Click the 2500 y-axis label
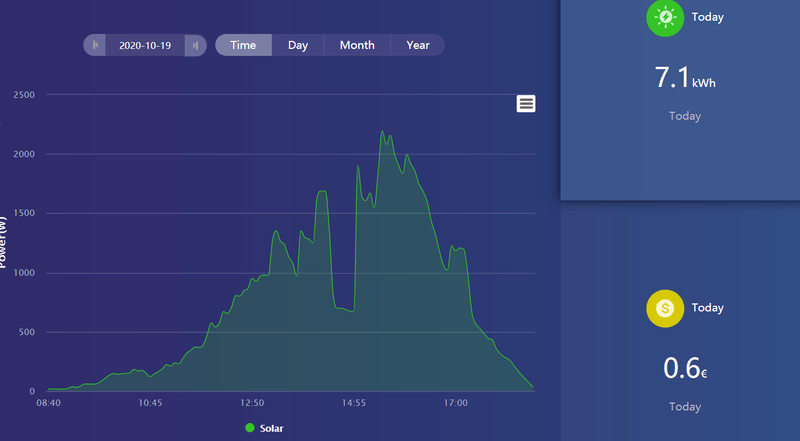 point(24,95)
